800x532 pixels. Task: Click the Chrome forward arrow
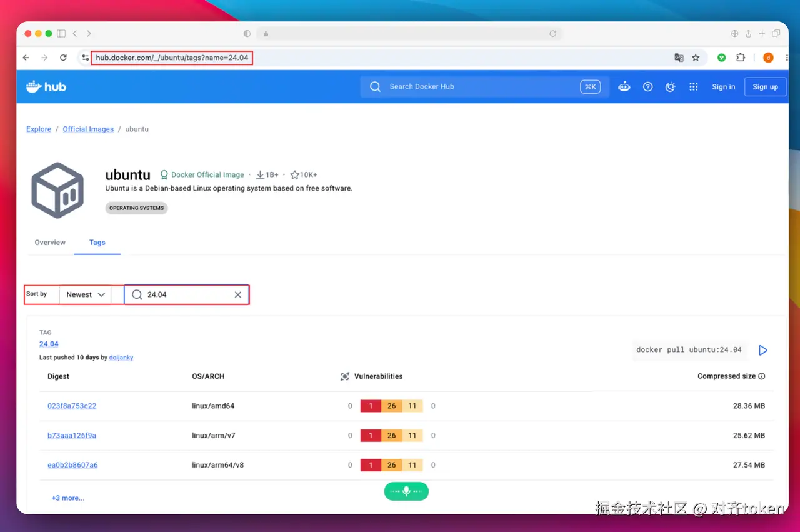pyautogui.click(x=44, y=58)
